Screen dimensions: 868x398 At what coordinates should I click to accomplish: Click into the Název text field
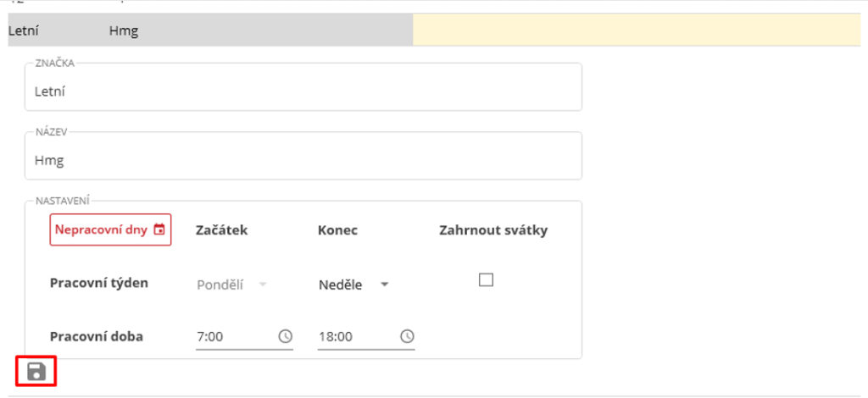coord(303,159)
